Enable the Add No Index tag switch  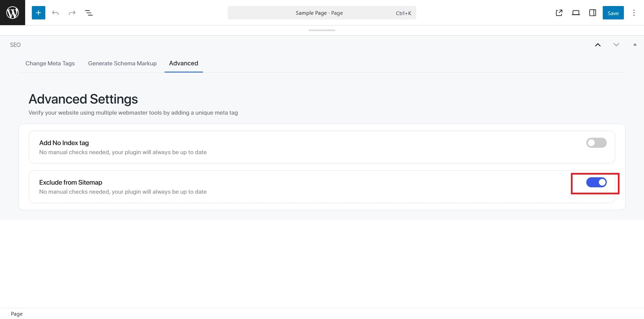596,142
